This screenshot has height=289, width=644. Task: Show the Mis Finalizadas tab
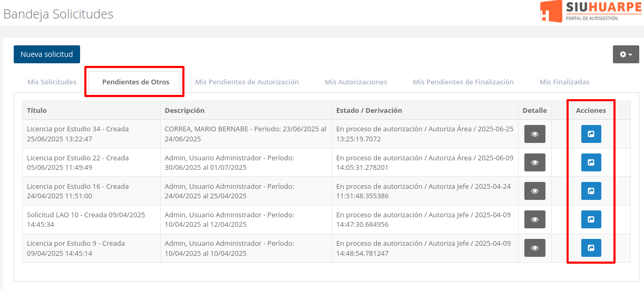click(564, 82)
